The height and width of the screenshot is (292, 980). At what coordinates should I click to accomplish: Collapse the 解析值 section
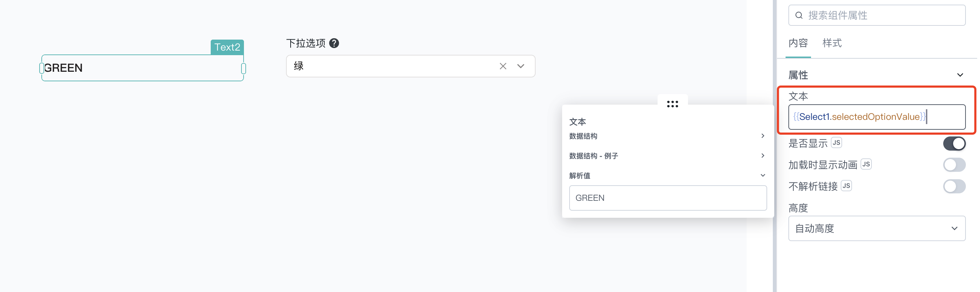[667, 175]
